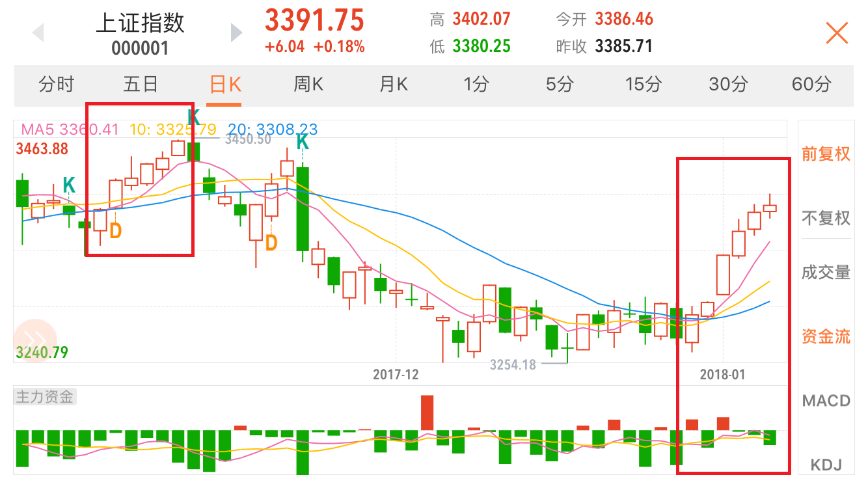Click the 3240.79 axis minimum label
The image size is (868, 488).
pos(42,353)
